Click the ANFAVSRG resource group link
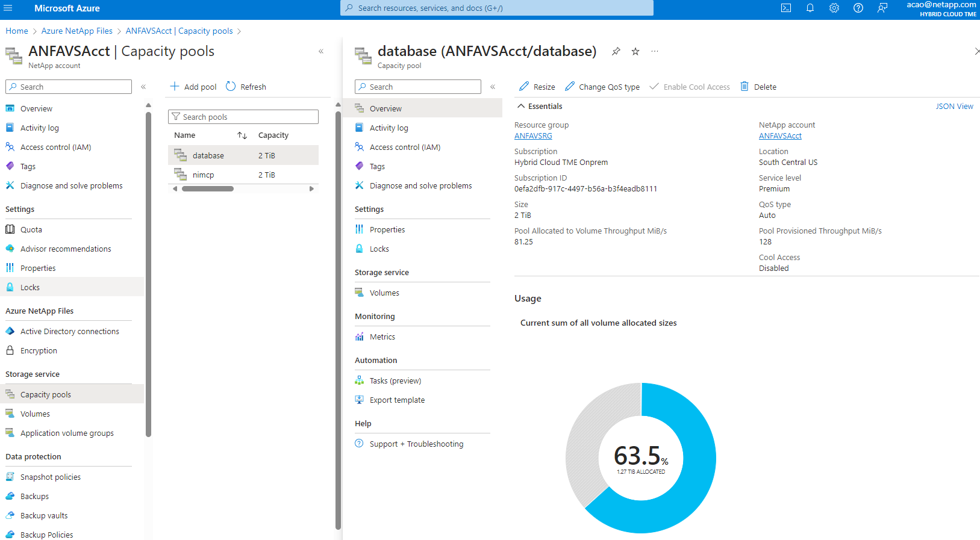The height and width of the screenshot is (540, 980). [533, 136]
